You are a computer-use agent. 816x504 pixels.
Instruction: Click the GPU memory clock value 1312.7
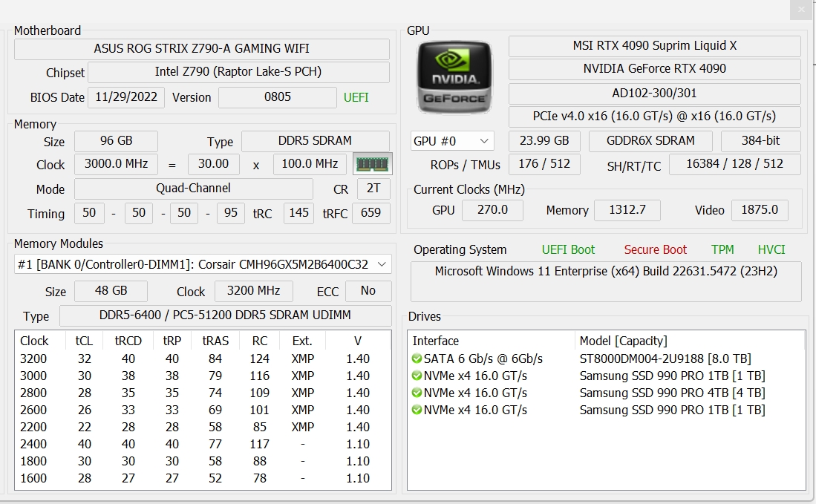coord(627,210)
